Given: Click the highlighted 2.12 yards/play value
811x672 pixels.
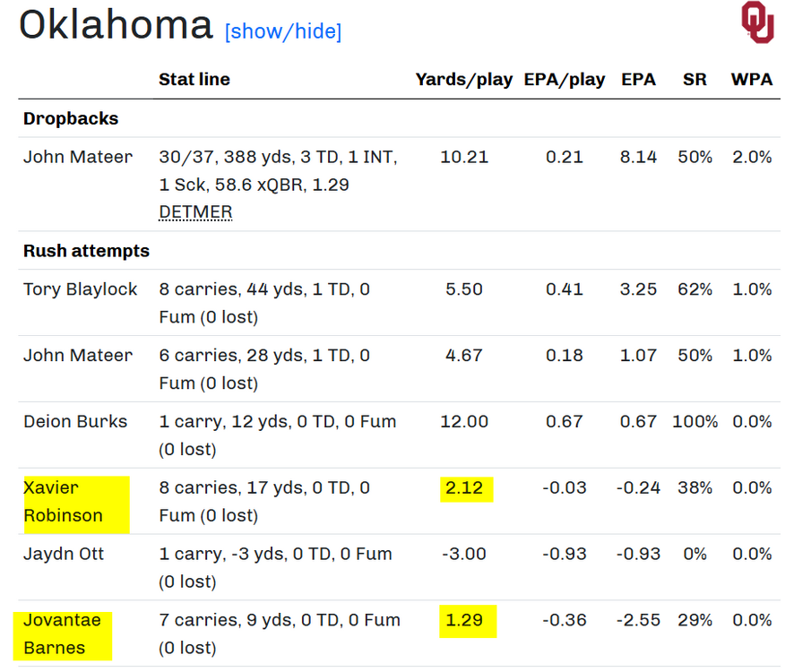Looking at the screenshot, I should [464, 488].
